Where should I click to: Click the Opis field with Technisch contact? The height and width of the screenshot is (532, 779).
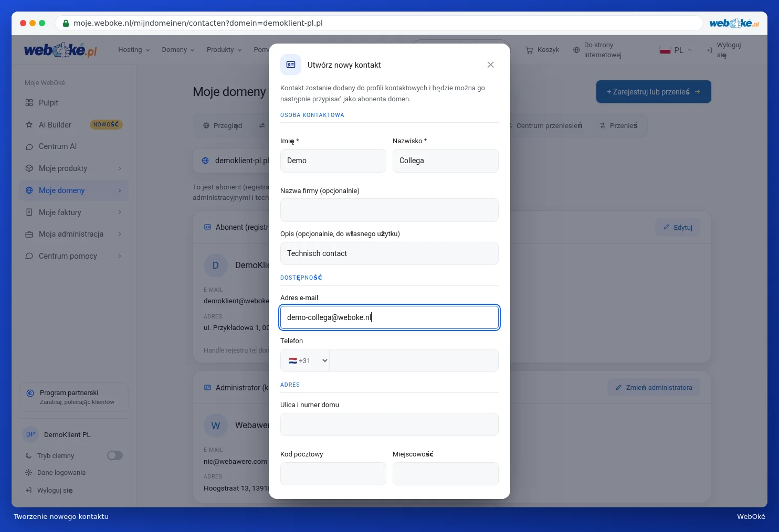(x=389, y=253)
